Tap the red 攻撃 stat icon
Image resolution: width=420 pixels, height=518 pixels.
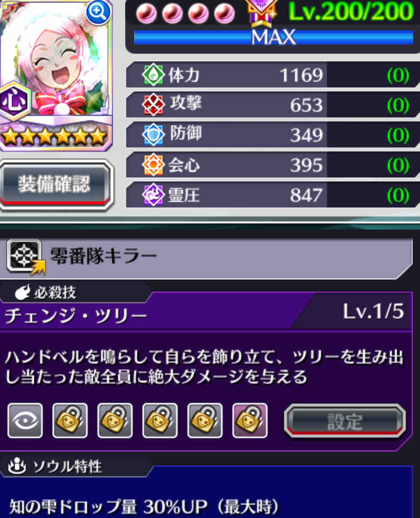point(153,105)
